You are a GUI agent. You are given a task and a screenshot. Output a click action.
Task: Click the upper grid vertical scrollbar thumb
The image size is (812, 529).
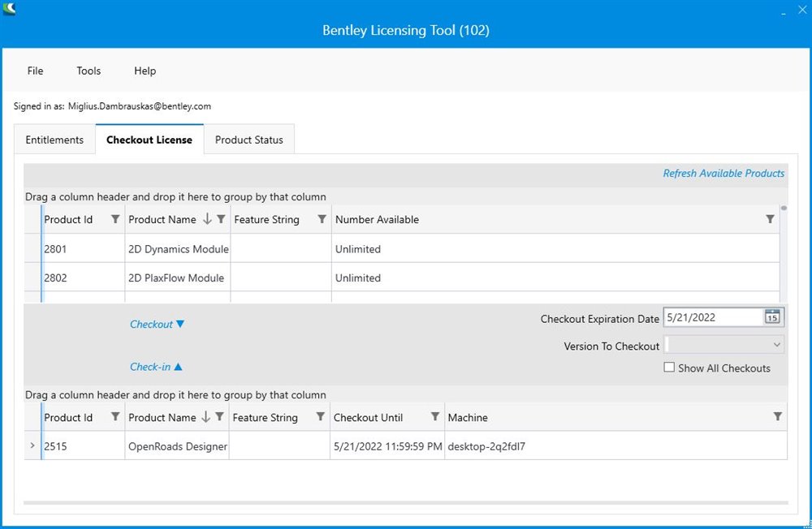[x=784, y=208]
